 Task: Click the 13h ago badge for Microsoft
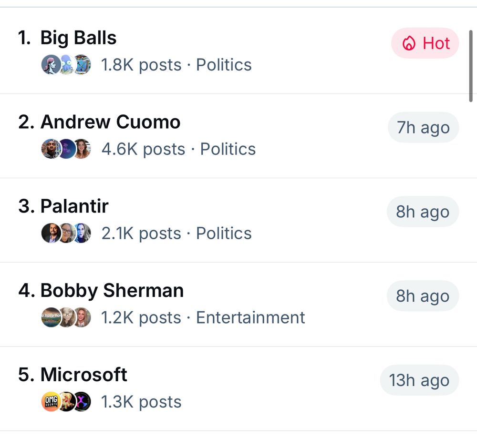pyautogui.click(x=419, y=380)
